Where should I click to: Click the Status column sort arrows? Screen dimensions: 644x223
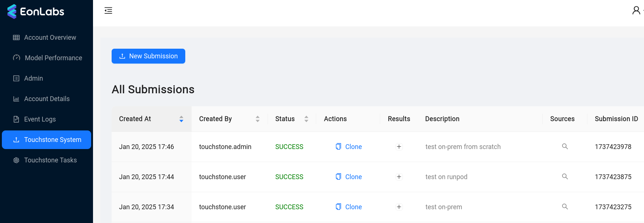click(306, 119)
